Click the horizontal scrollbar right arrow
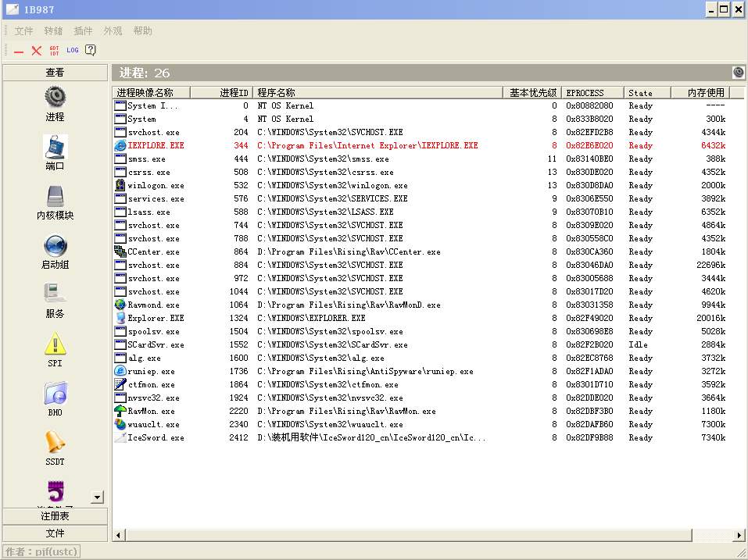748x560 pixels. pos(739,535)
